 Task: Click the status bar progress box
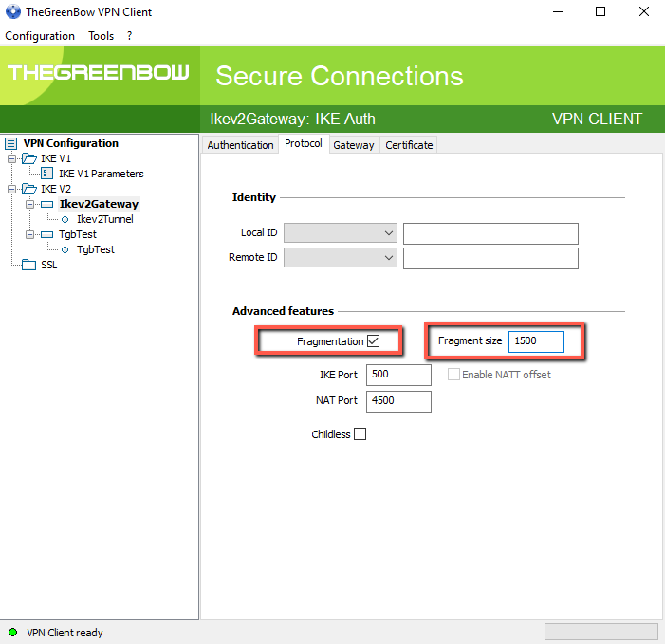click(600, 632)
